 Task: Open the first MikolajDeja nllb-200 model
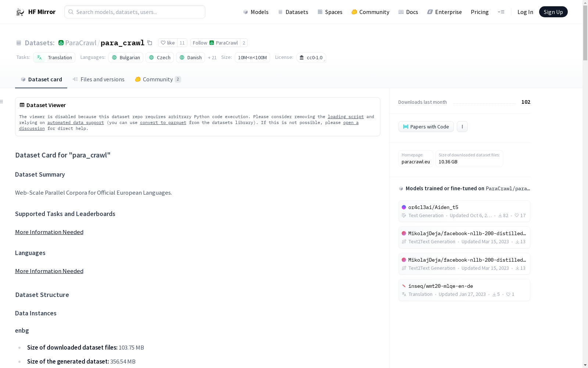tap(464, 237)
